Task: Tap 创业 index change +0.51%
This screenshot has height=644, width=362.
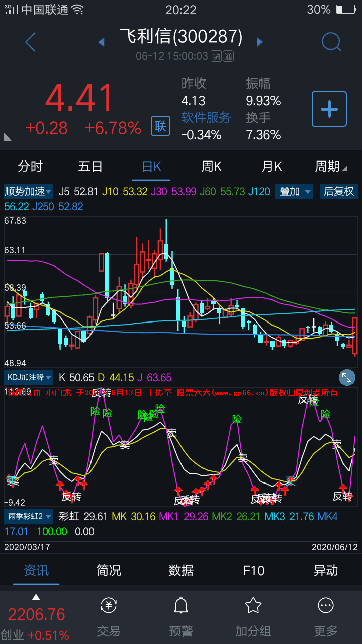Action: [x=48, y=635]
